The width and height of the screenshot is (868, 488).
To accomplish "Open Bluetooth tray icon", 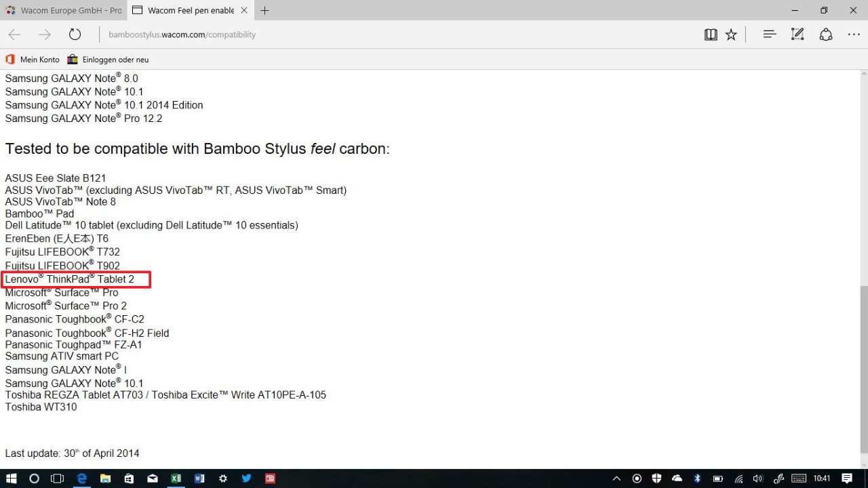I will (697, 479).
